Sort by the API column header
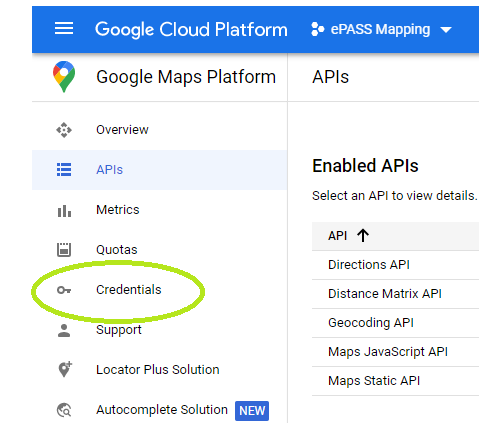Image resolution: width=479 pixels, height=448 pixels. [x=337, y=236]
